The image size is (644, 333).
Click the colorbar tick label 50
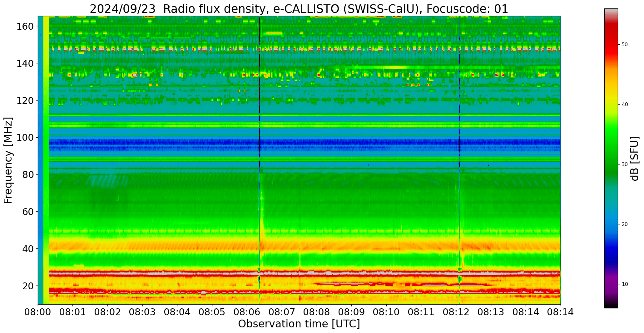coord(625,45)
